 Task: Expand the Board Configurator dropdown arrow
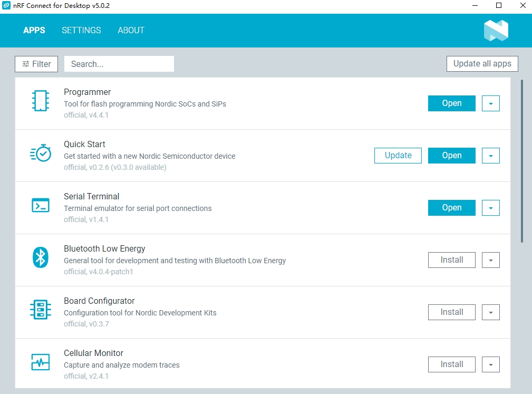pyautogui.click(x=490, y=312)
